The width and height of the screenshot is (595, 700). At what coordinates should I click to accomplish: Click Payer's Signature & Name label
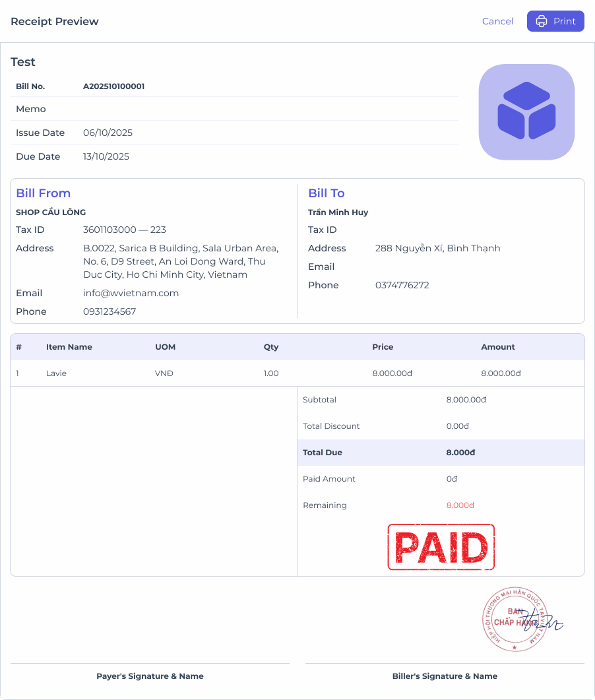150,676
